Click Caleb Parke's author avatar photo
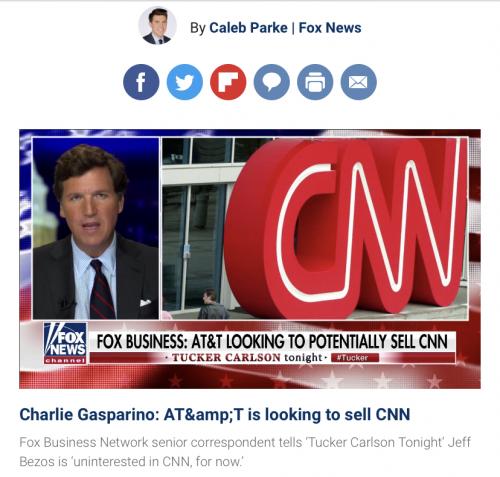Viewport: 500px width, 477px height. [157, 26]
